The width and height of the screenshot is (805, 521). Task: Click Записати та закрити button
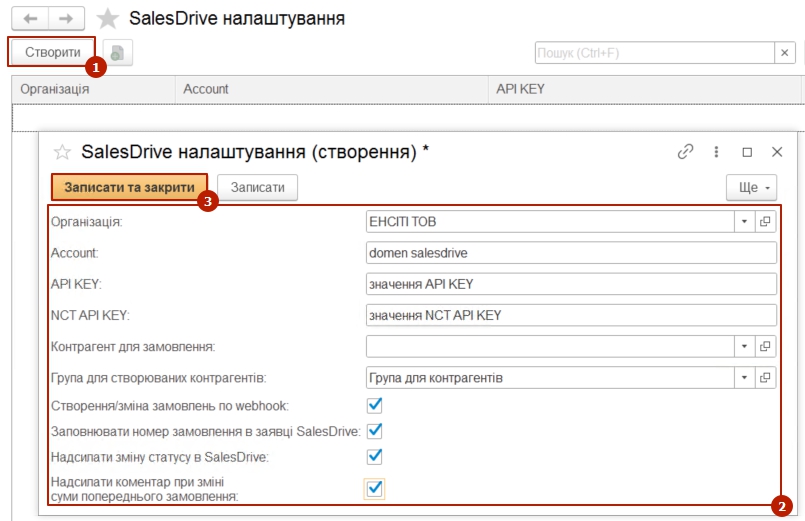(129, 187)
